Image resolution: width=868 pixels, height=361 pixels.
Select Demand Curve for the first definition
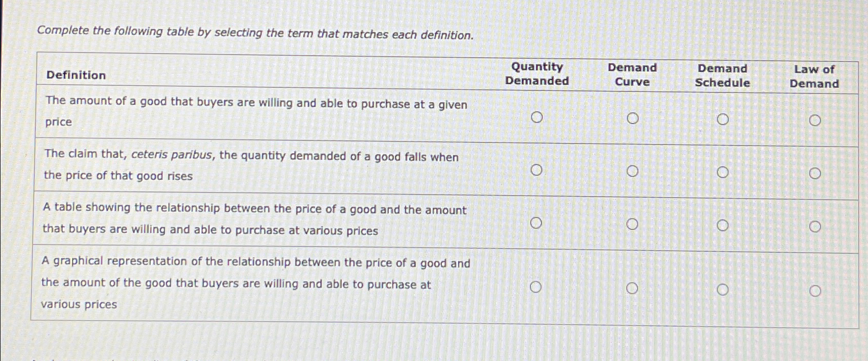coord(634,118)
